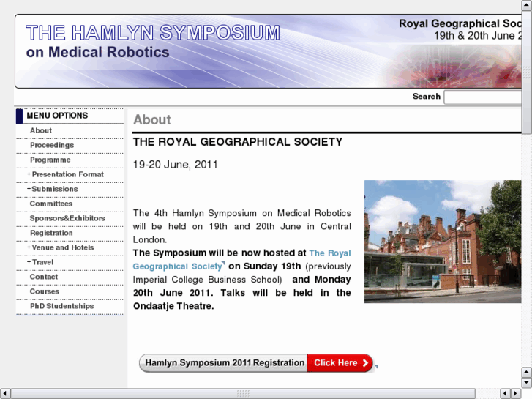Screen dimensions: 532x399
Task: Click THE ROYAL GEOGRAPHICAL SOCIETY heading
Action: [238, 142]
